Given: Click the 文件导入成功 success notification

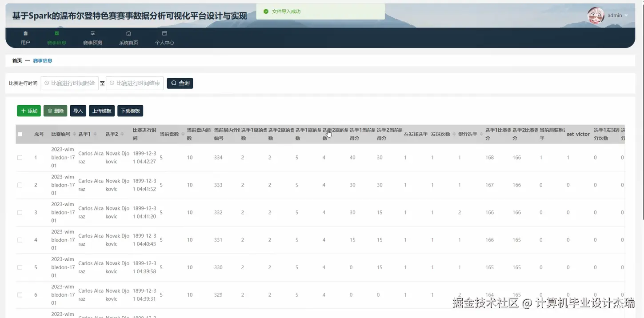Looking at the screenshot, I should pyautogui.click(x=320, y=12).
